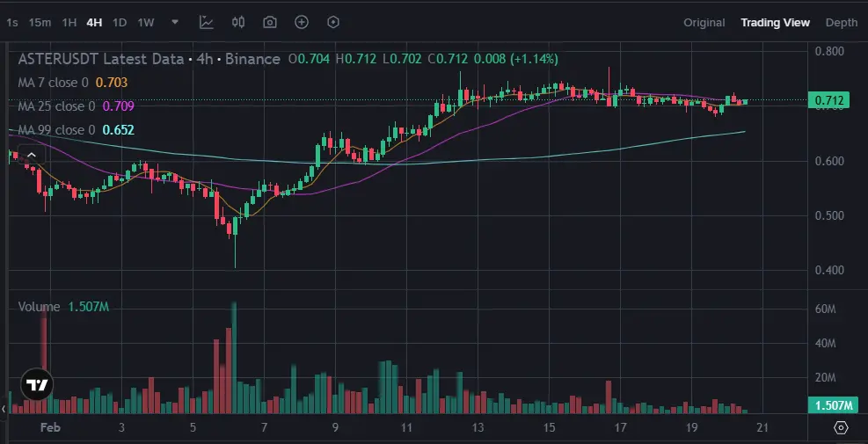Click the circled plus icon in toolbar

pyautogui.click(x=302, y=22)
